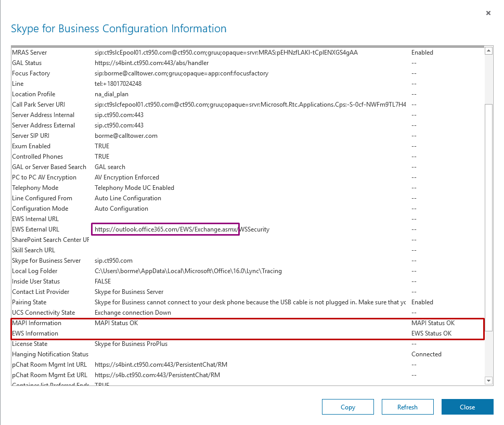Screen dimensions: 504x425
Task: Click the na_dial_plan Location Profile value
Action: coord(111,94)
